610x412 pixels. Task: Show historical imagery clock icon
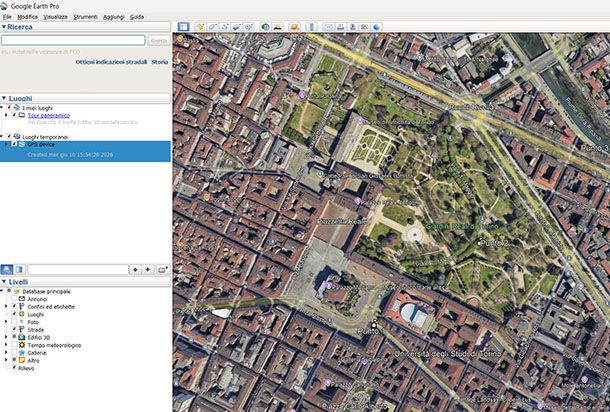(265, 26)
